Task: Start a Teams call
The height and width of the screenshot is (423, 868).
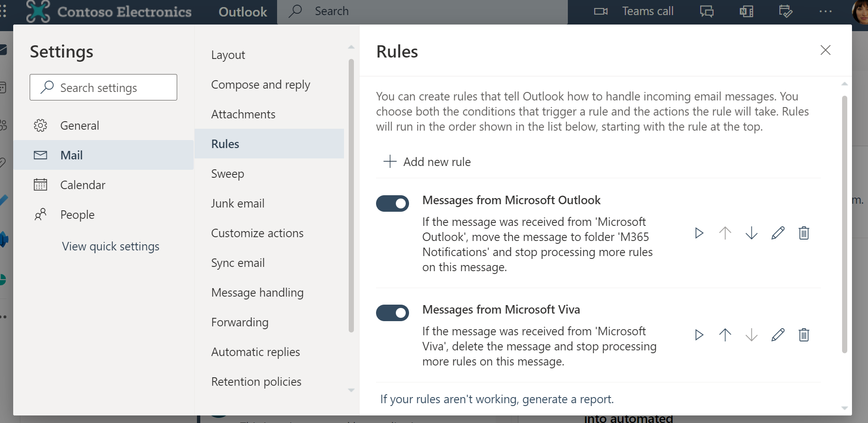Action: point(634,11)
